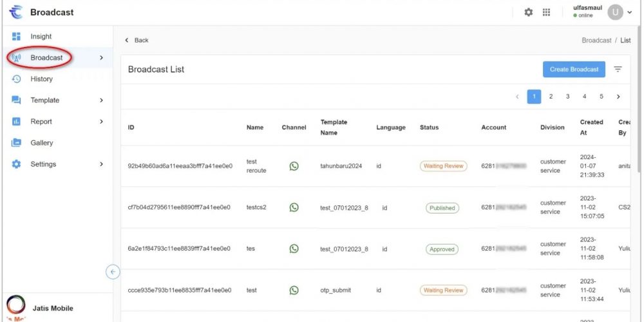Open the apps grid launcher icon
Viewport: 644px width, 322px height.
tap(546, 12)
